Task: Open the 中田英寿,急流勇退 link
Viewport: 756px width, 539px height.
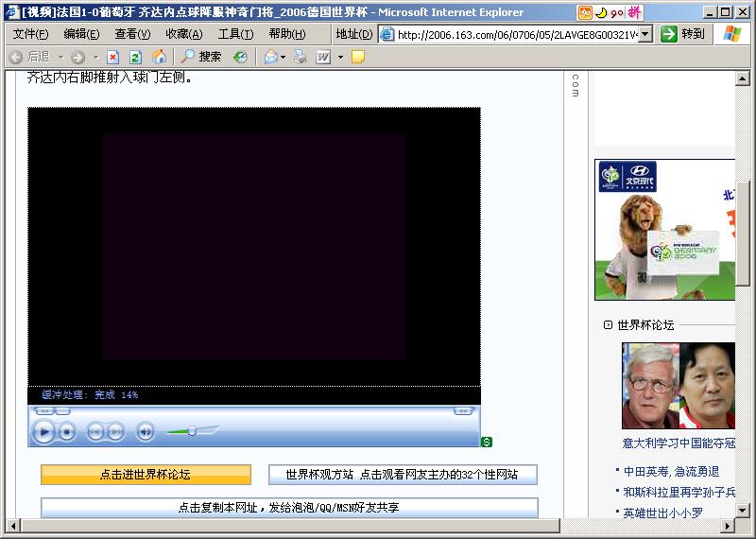Action: coord(672,472)
